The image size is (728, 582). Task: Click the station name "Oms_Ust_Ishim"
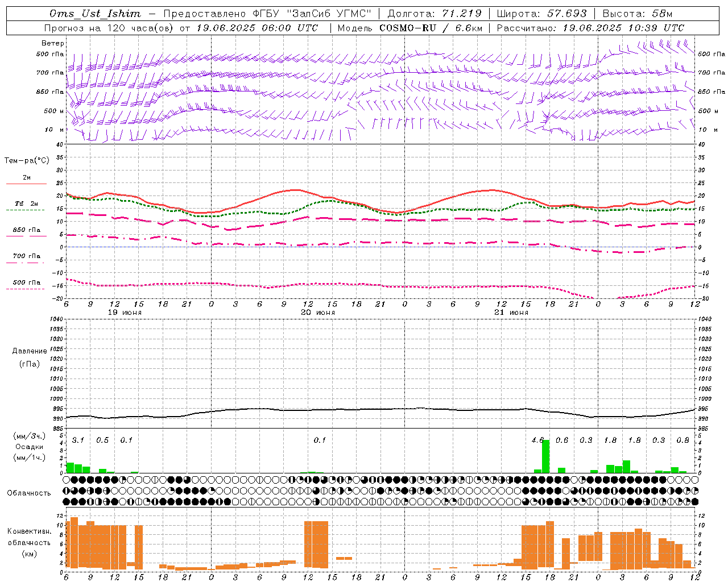click(x=95, y=14)
